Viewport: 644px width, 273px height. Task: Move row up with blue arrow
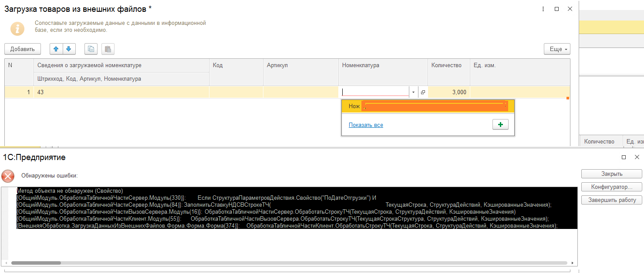click(x=56, y=49)
